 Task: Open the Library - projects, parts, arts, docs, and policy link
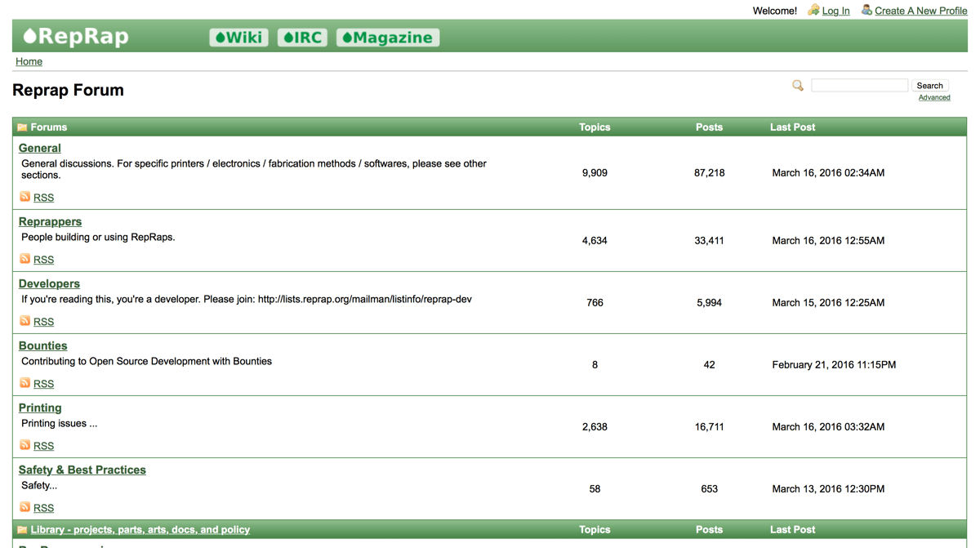pos(140,530)
